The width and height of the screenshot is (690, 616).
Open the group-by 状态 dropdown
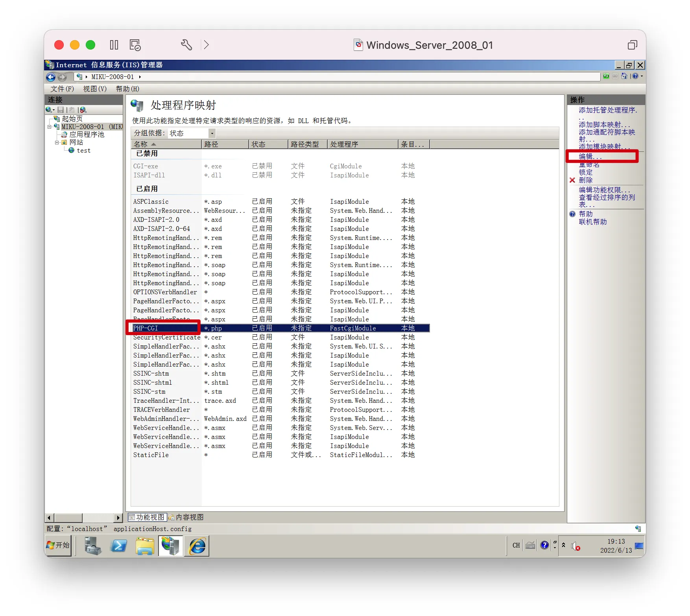212,133
